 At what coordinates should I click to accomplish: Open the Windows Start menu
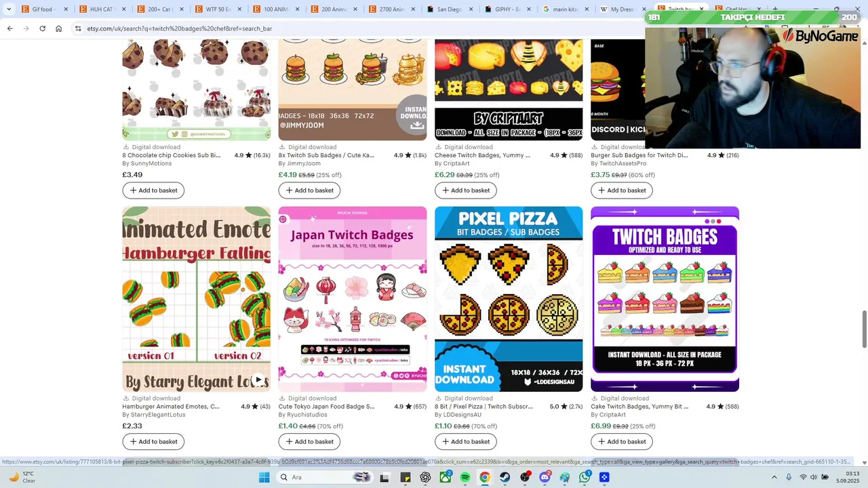coord(264,477)
